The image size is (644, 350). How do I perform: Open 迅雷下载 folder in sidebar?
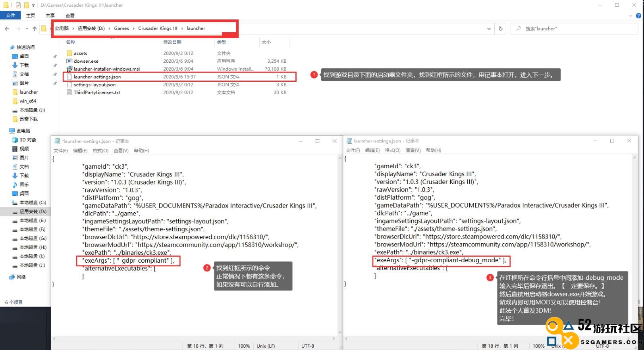[29, 119]
